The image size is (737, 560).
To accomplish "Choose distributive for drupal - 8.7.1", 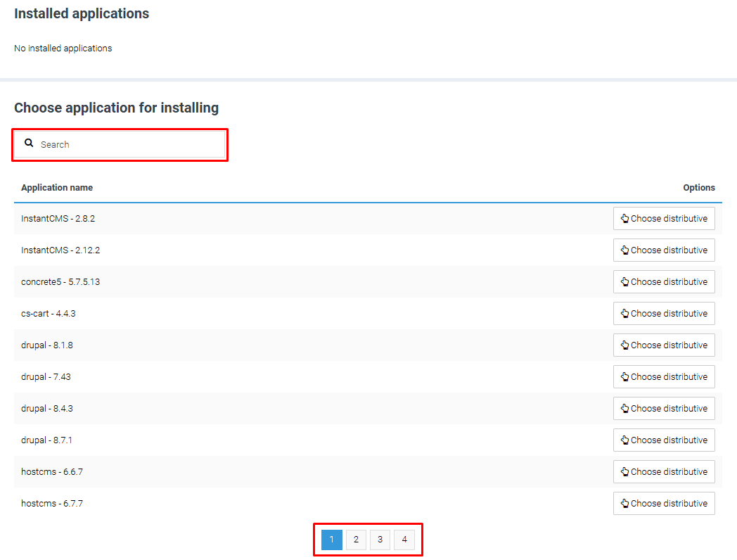I will (x=664, y=440).
